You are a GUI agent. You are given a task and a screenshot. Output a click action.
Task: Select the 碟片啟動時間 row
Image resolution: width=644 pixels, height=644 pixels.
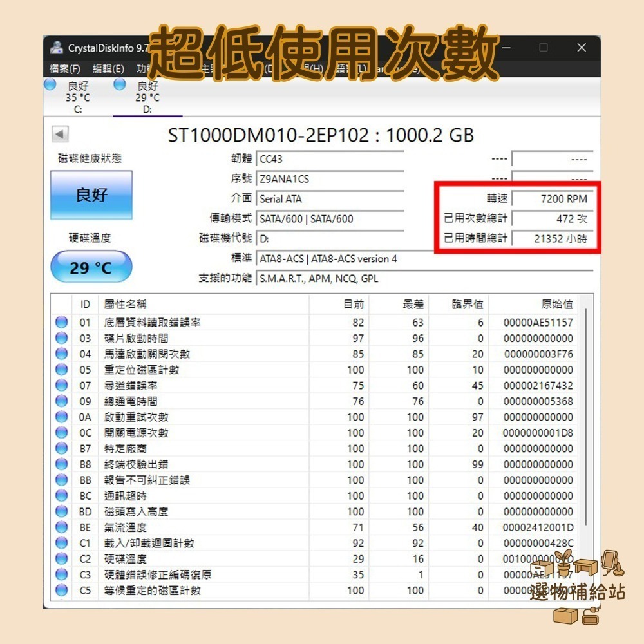click(x=315, y=338)
